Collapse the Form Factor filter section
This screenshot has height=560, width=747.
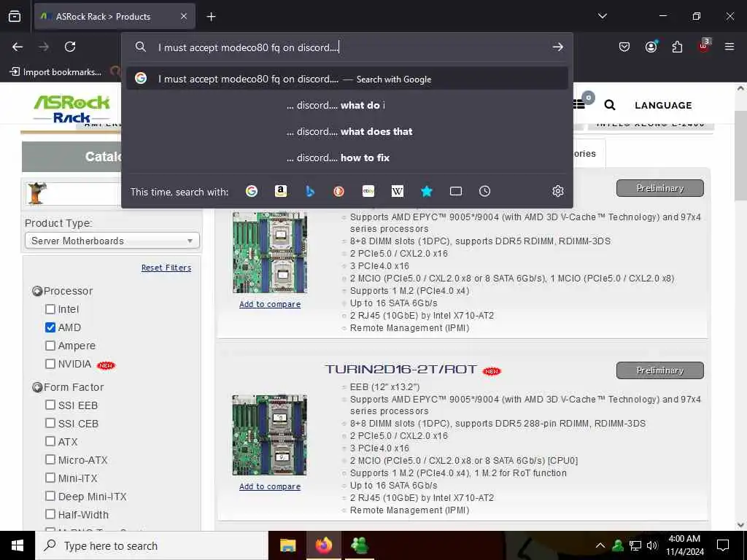[37, 387]
